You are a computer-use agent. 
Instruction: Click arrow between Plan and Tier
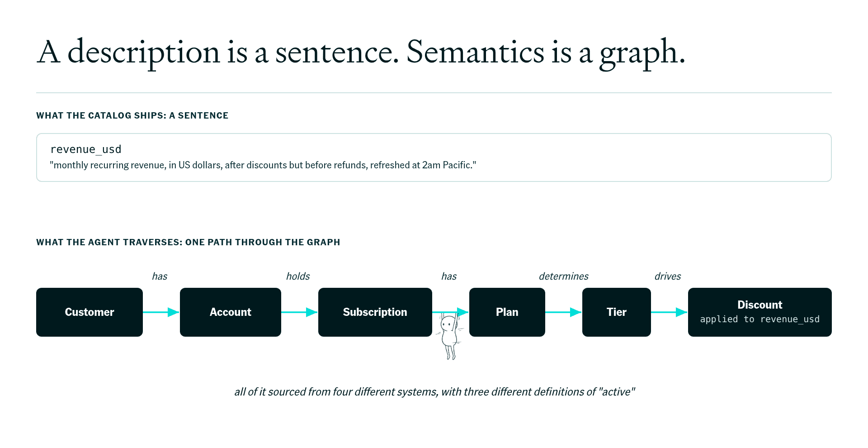tap(564, 312)
